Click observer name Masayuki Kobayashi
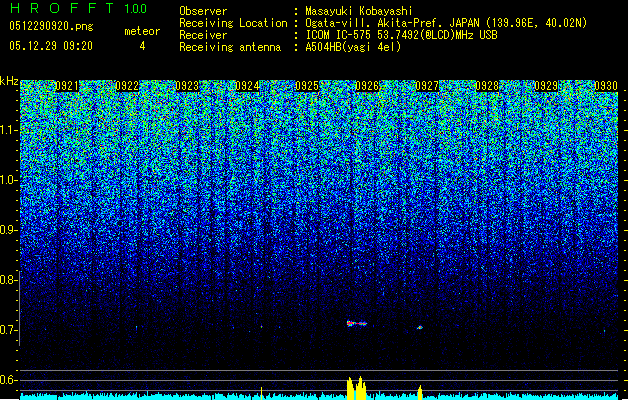 click(x=359, y=11)
